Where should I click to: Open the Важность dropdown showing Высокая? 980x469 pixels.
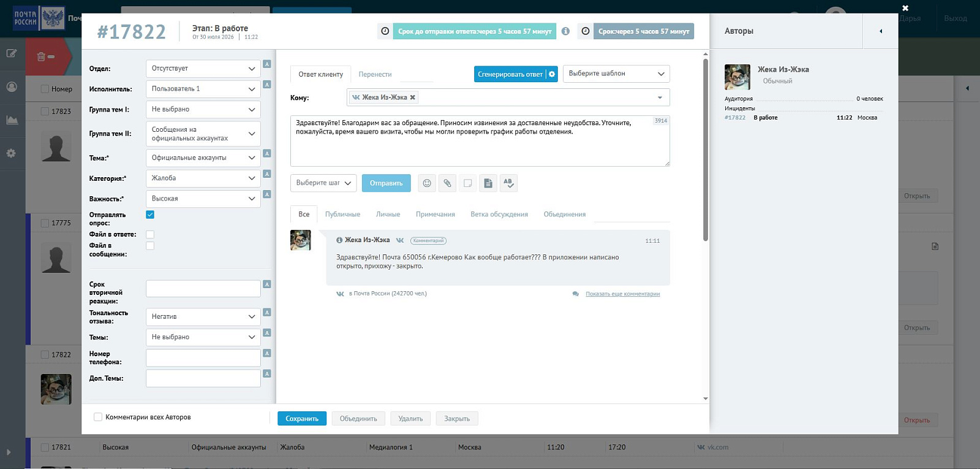pyautogui.click(x=203, y=199)
